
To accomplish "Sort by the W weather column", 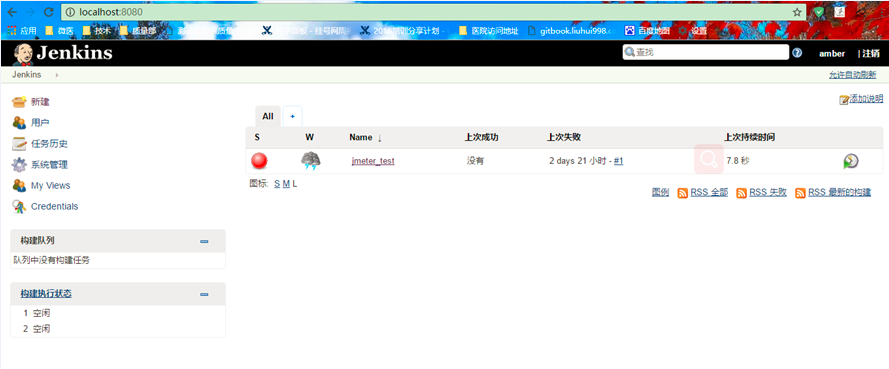I will pos(309,137).
